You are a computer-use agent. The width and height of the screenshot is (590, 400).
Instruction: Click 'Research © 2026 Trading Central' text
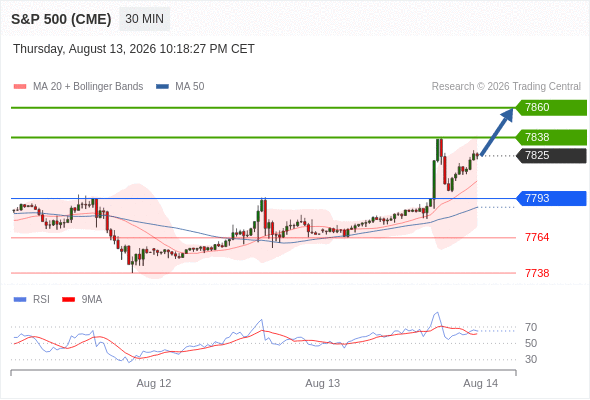pos(506,87)
